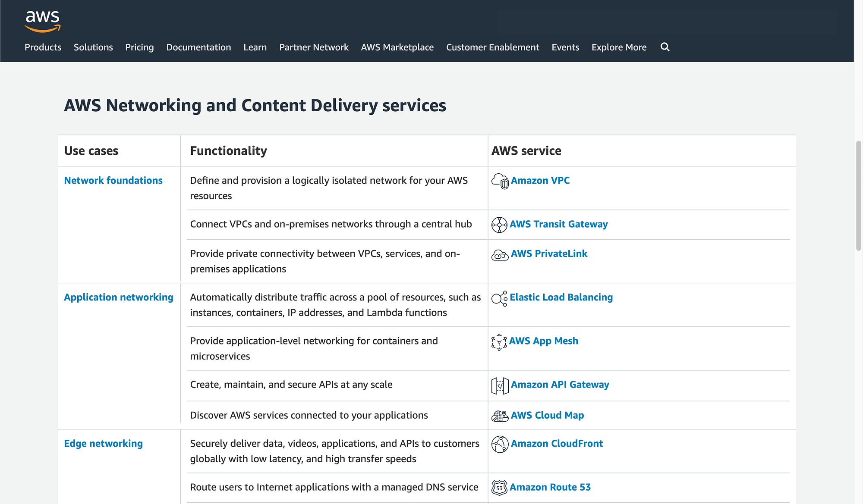Follow the Application networking link
863x504 pixels.
coord(119,297)
